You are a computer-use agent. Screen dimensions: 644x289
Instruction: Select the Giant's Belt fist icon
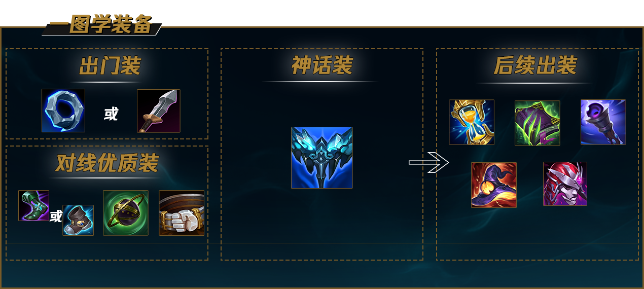pos(182,213)
